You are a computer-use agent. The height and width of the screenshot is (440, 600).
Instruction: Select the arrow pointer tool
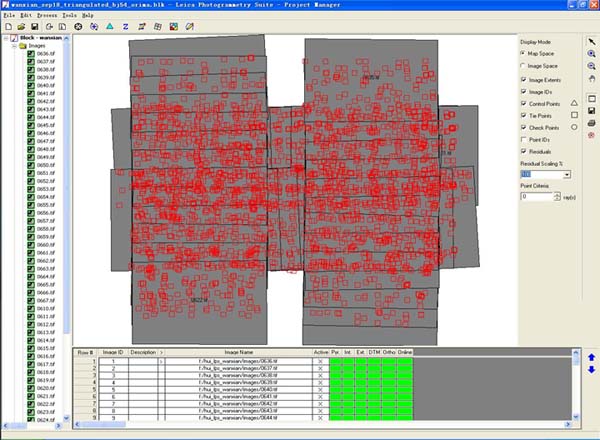(591, 42)
